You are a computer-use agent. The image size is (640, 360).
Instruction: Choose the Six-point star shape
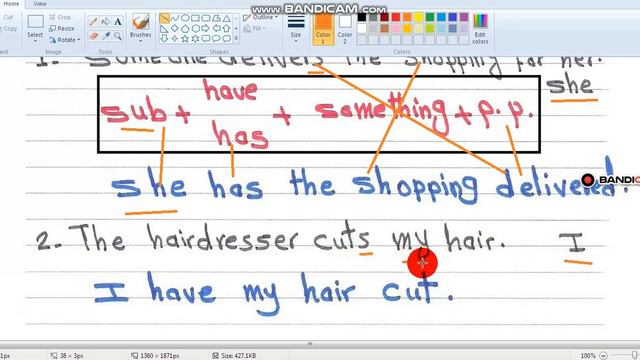(195, 38)
